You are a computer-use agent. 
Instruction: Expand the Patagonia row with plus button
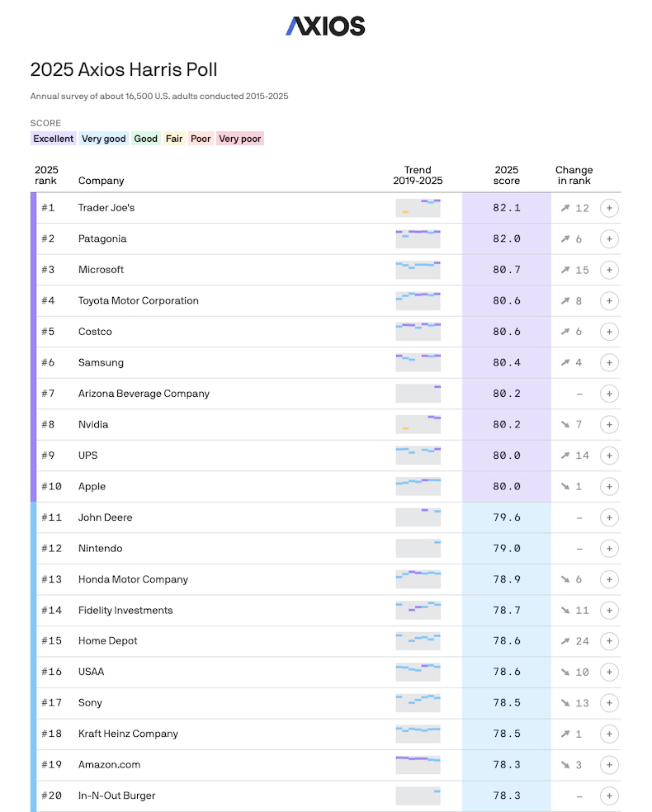(609, 239)
